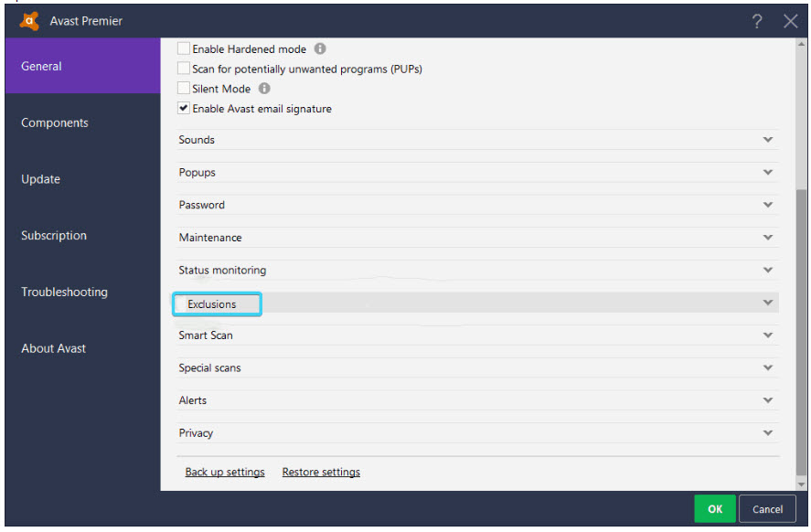The image size is (811, 532).
Task: Confirm settings with the OK button
Action: [x=714, y=508]
